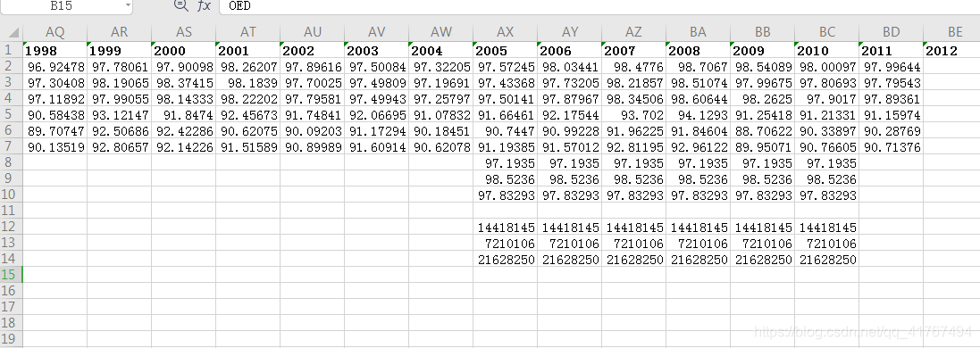Click cell with value 91.74841

[313, 115]
